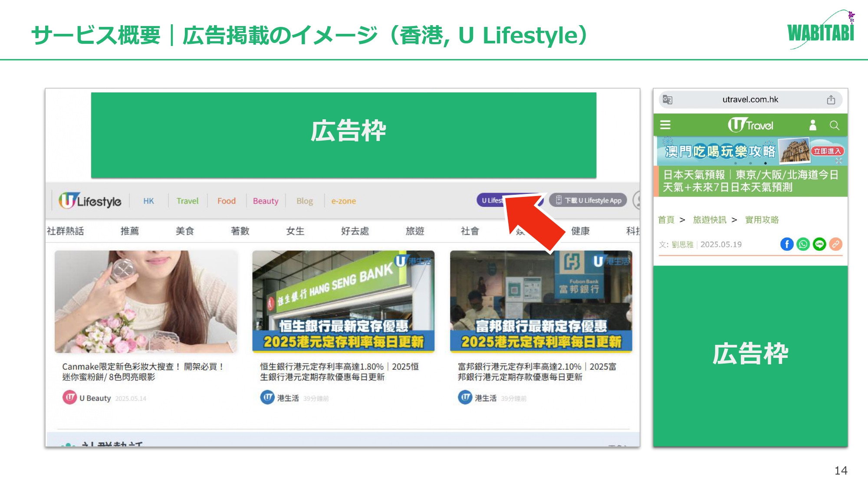Click the 立即進入 banner button
Viewport: 868px width, 488px height.
pyautogui.click(x=827, y=151)
